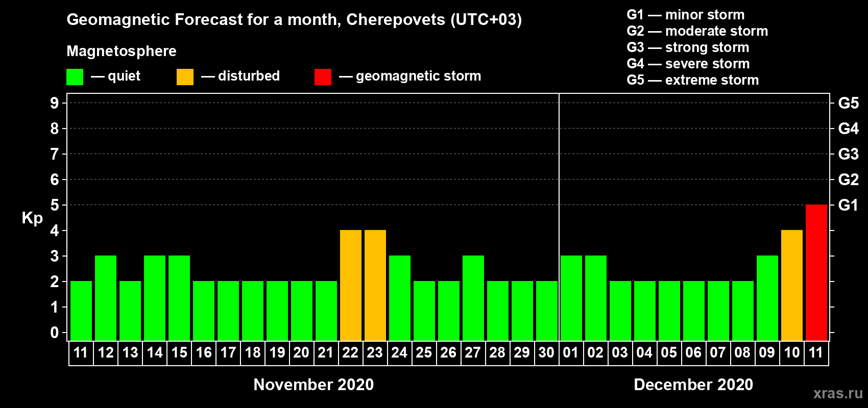Click the date cell 25 in November

(424, 353)
